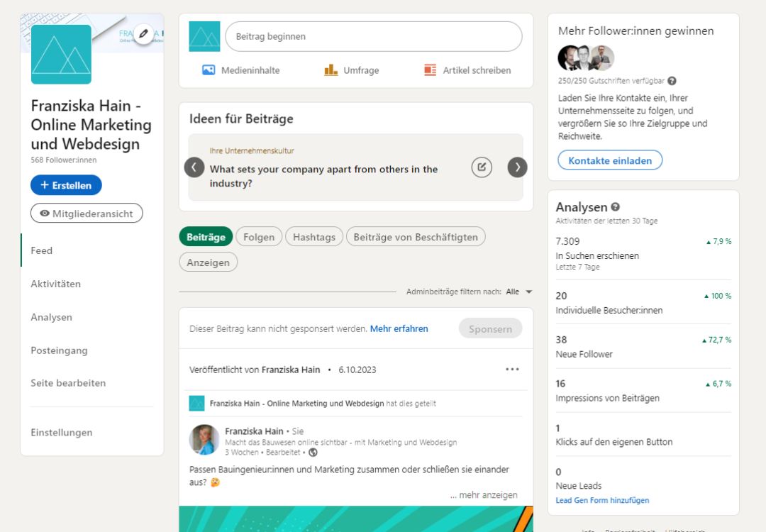
Task: Click the small company logo in shared post
Action: [196, 403]
